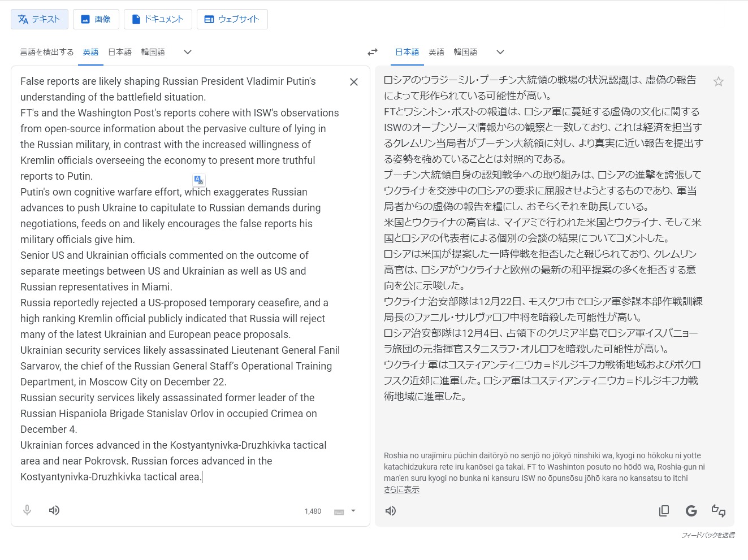Open the ウェブサイト (website) tab

[x=232, y=19]
